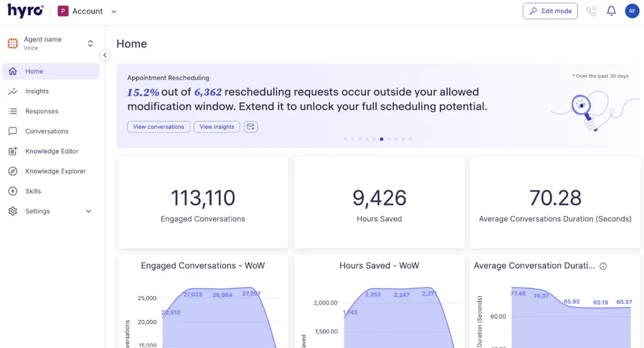Click the 70.28 average duration value
Viewport: 644px width, 348px height.
click(x=555, y=198)
